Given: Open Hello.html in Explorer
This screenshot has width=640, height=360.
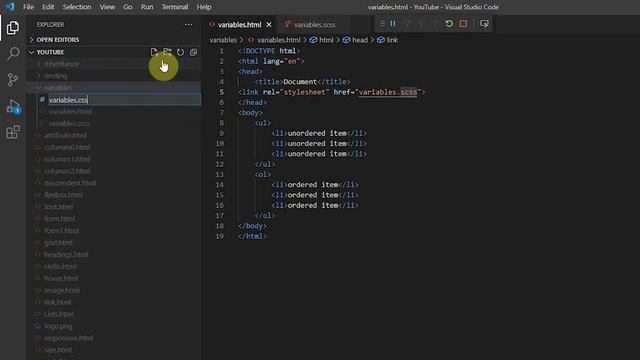Looking at the screenshot, I should 60,267.
